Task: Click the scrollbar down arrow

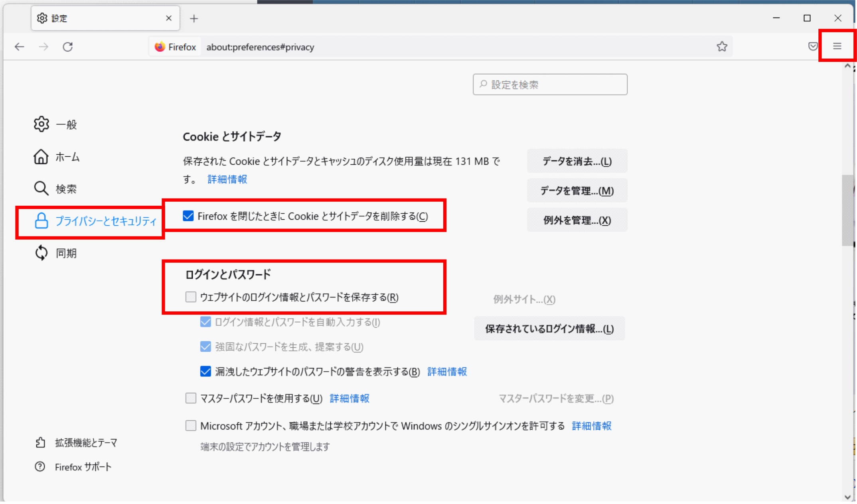Action: [x=847, y=497]
